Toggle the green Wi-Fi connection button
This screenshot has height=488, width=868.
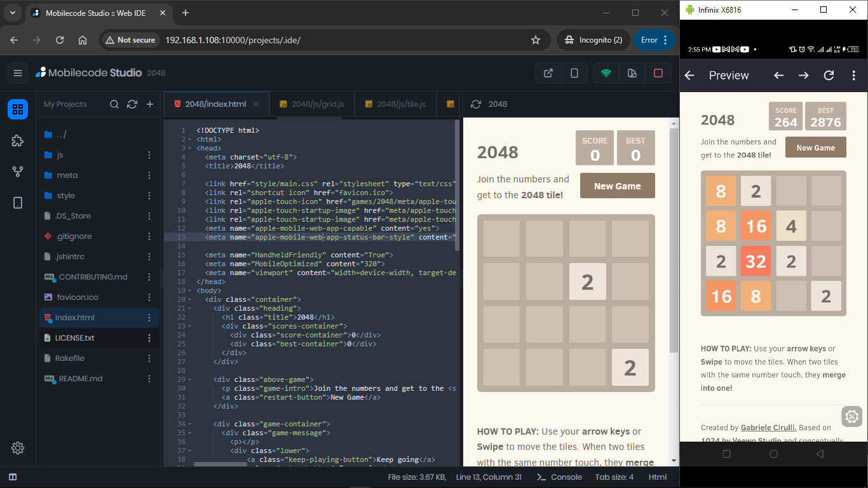[606, 73]
